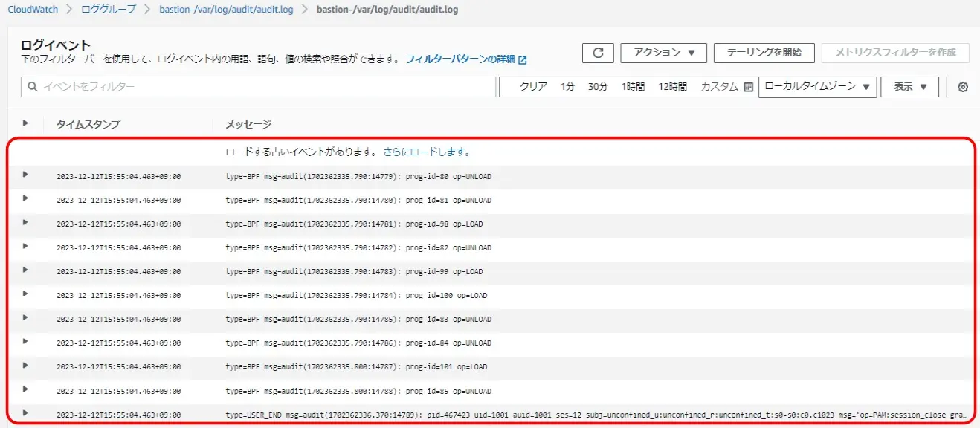
Task: Expand all rows with header arrow
Action: [25, 123]
